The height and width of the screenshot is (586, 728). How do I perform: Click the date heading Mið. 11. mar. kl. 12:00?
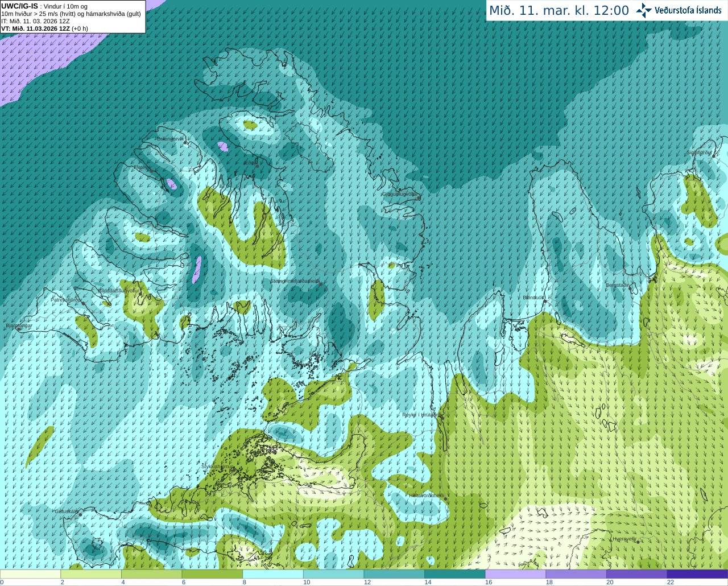point(559,11)
